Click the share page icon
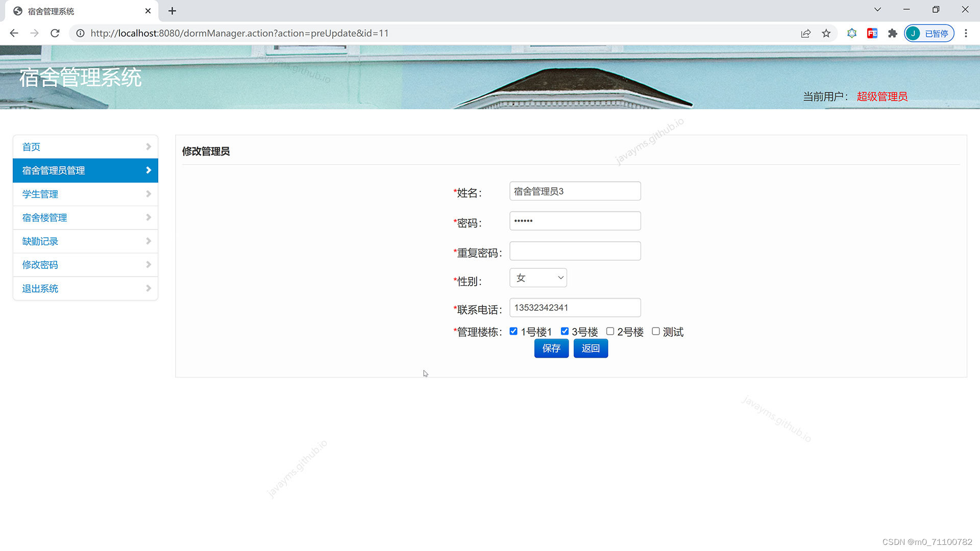980x551 pixels. point(805,33)
